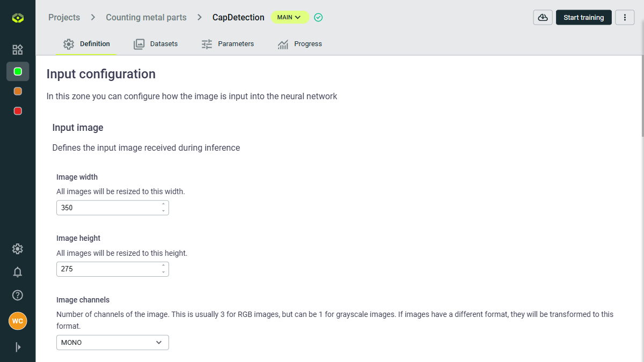Open the MAIN branch dropdown
The width and height of the screenshot is (644, 362).
pos(289,18)
